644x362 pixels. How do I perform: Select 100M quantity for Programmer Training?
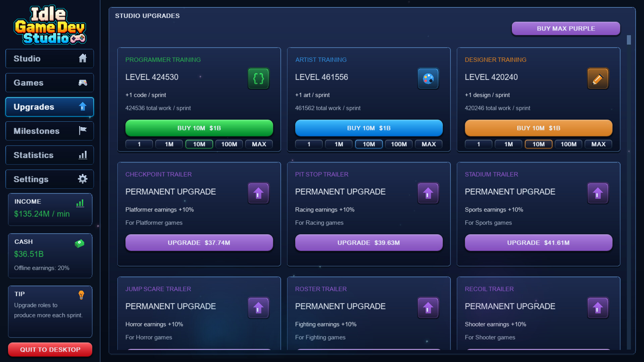coord(229,144)
